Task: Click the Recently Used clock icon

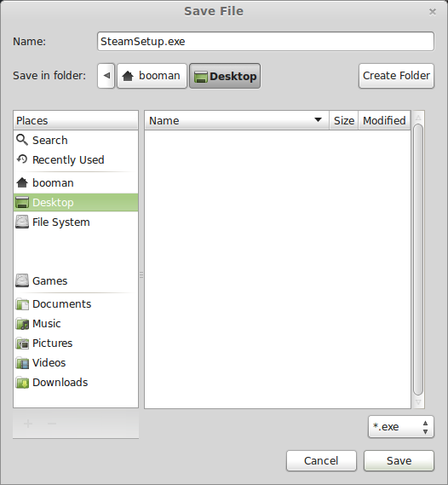Action: click(x=22, y=159)
